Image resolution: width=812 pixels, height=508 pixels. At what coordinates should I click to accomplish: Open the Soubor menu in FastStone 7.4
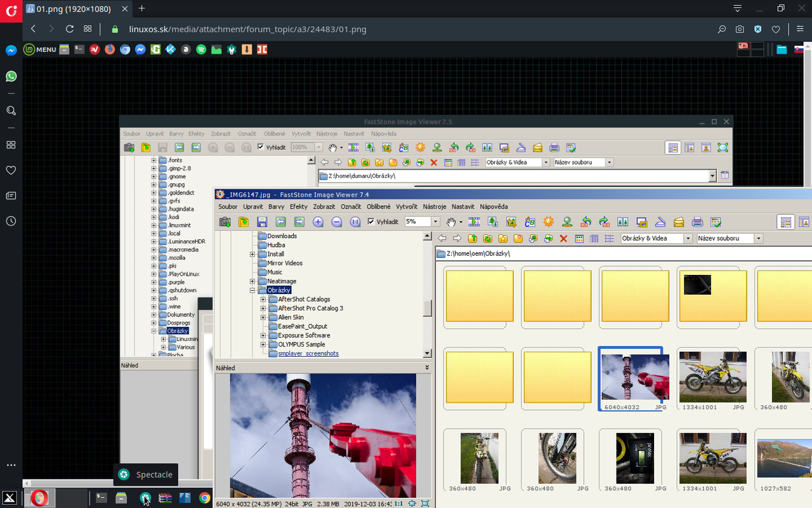tap(228, 206)
